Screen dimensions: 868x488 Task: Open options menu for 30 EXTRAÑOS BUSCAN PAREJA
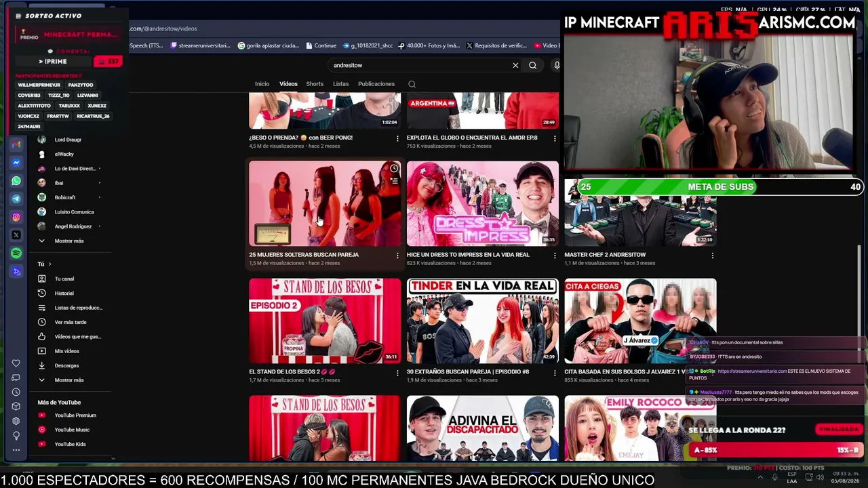[555, 372]
